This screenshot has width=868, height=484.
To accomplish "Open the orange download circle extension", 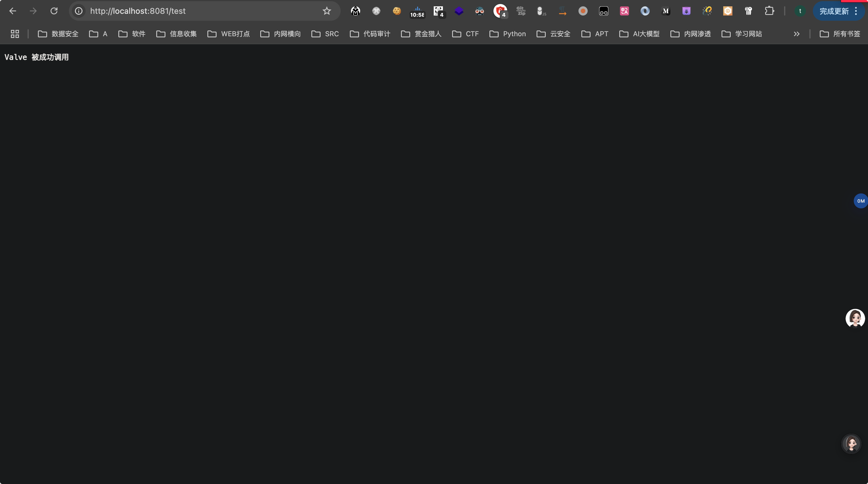I will 728,11.
